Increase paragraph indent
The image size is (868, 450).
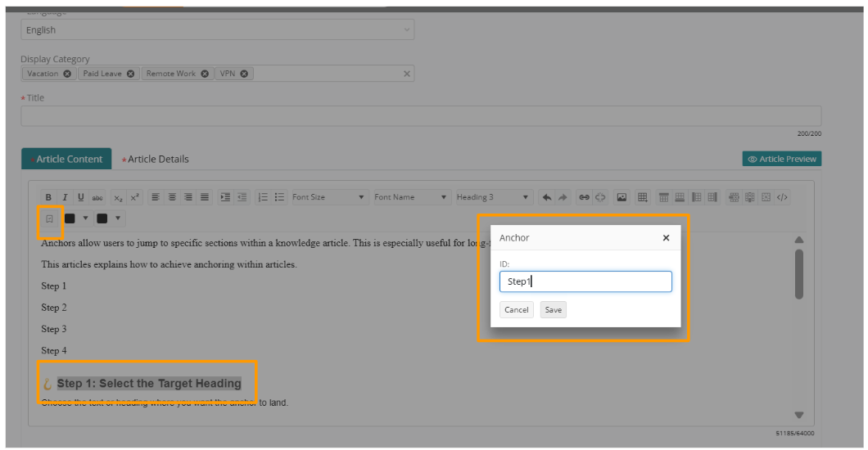point(225,197)
